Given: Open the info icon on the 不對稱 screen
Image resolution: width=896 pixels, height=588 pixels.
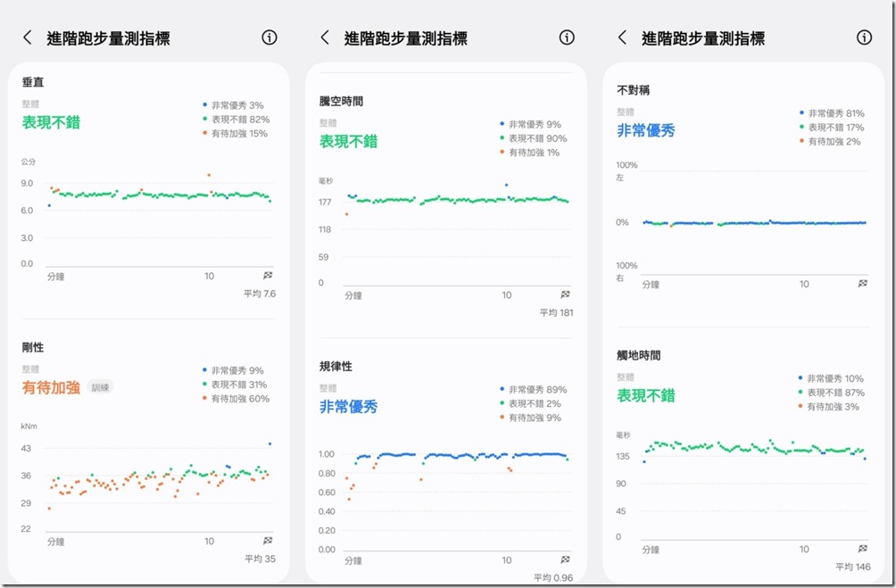Looking at the screenshot, I should click(864, 37).
